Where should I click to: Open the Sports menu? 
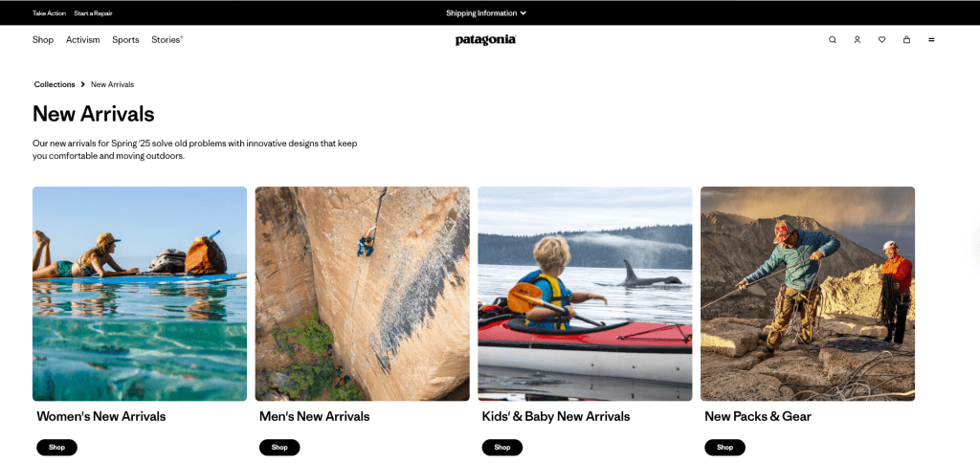125,39
